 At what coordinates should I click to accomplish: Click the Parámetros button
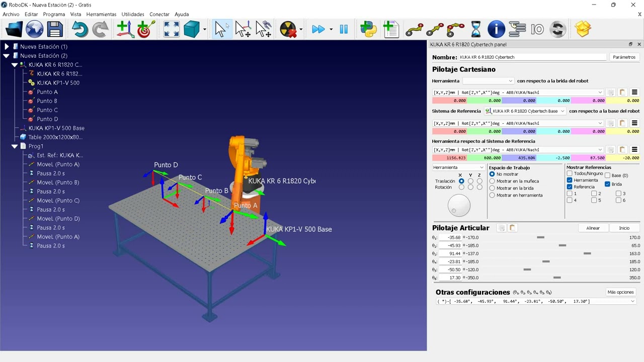click(x=624, y=57)
